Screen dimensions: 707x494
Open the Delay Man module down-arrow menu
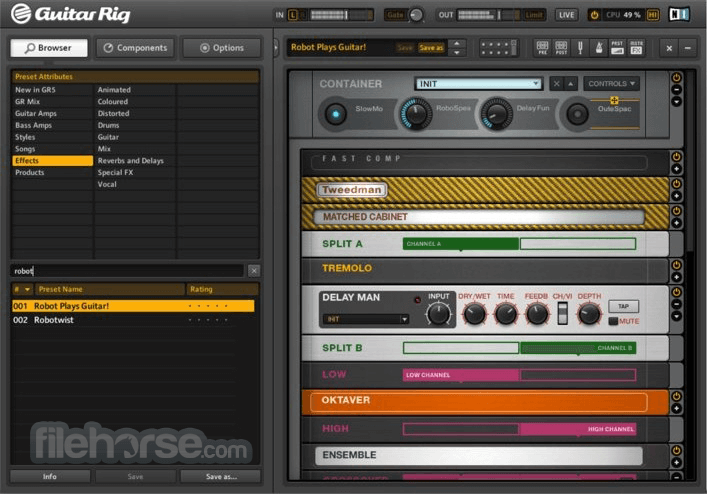click(676, 316)
